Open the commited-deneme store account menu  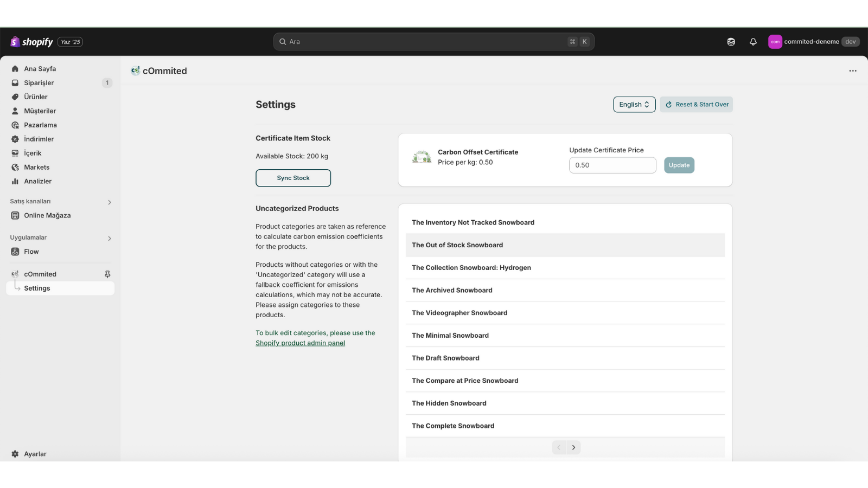813,42
